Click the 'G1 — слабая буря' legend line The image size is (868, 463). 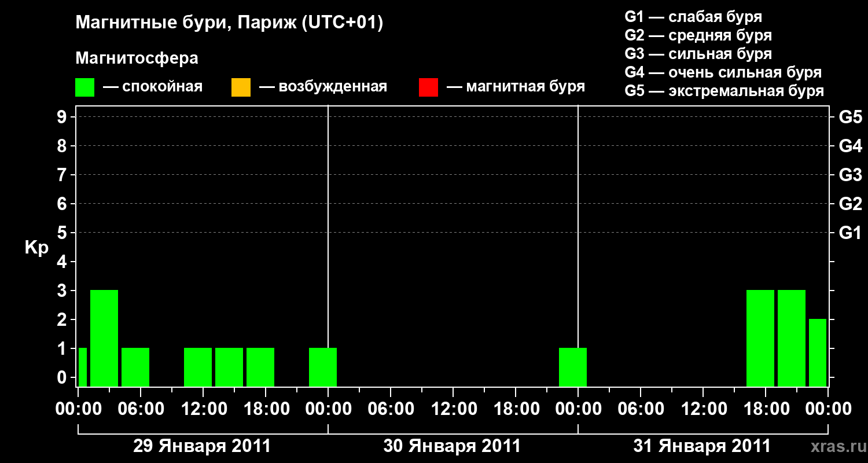[693, 17]
